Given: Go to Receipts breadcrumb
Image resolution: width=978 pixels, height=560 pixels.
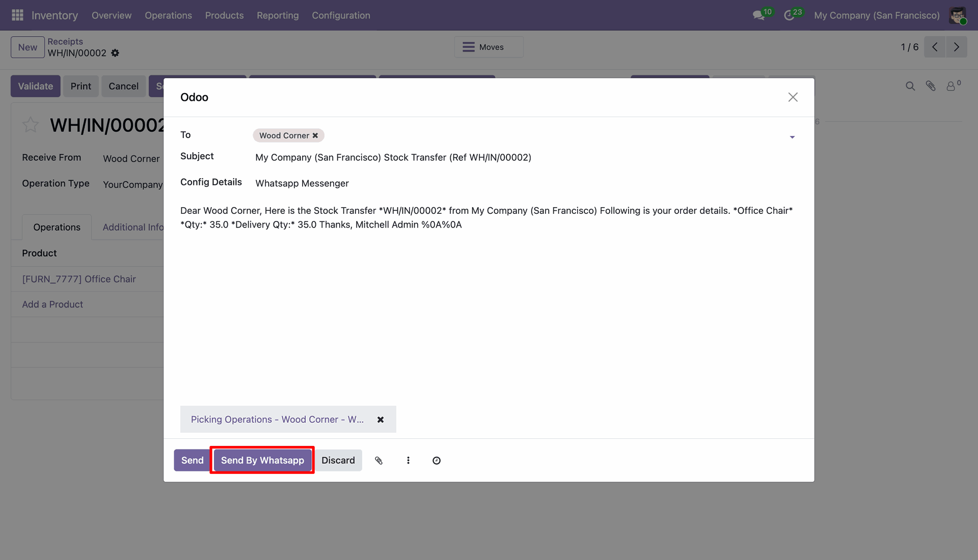Looking at the screenshot, I should 65,41.
